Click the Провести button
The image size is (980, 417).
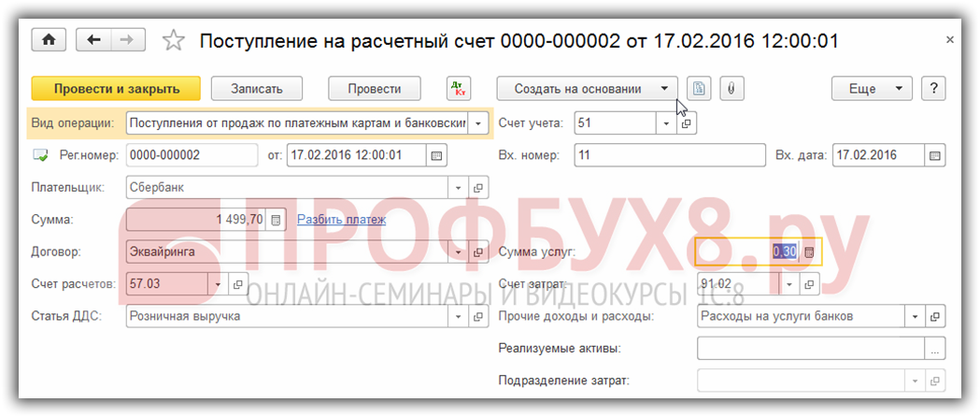[x=375, y=89]
